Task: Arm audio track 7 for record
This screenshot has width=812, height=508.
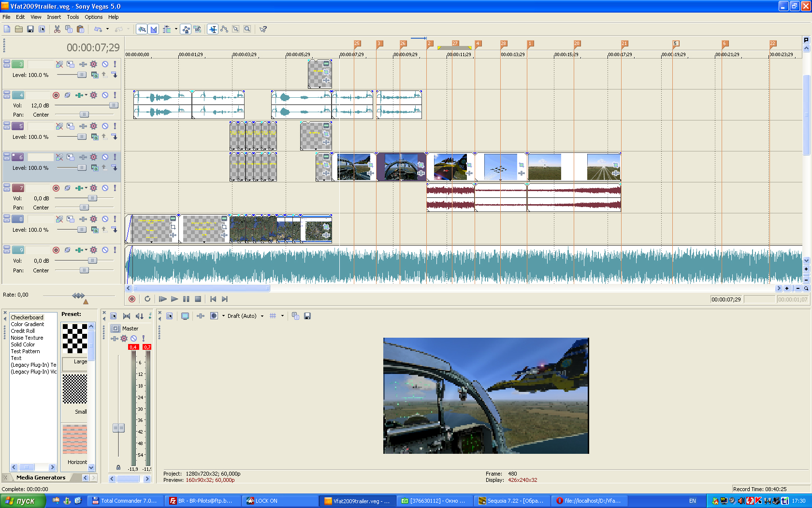Action: click(56, 188)
